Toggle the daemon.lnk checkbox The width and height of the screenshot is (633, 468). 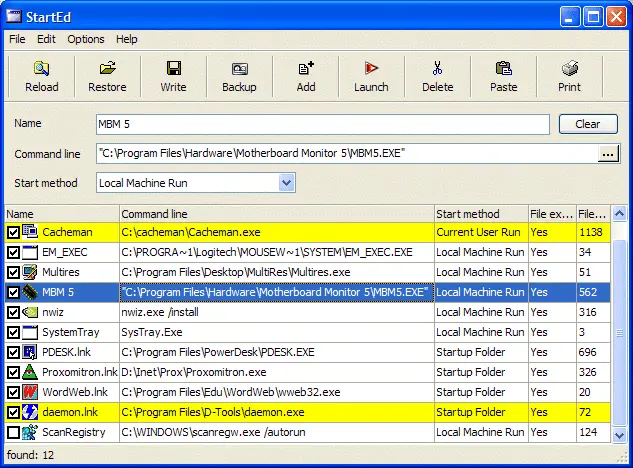(x=12, y=412)
